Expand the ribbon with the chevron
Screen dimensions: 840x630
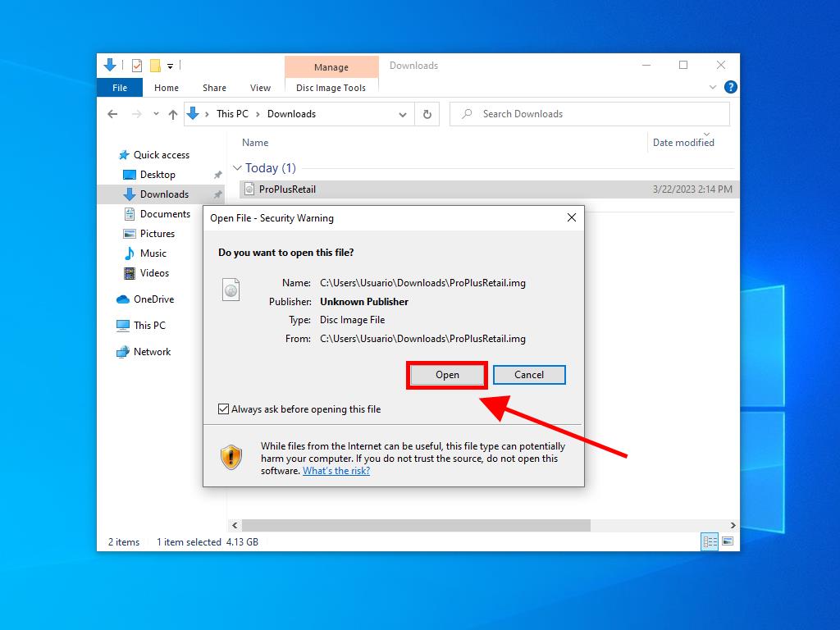712,87
